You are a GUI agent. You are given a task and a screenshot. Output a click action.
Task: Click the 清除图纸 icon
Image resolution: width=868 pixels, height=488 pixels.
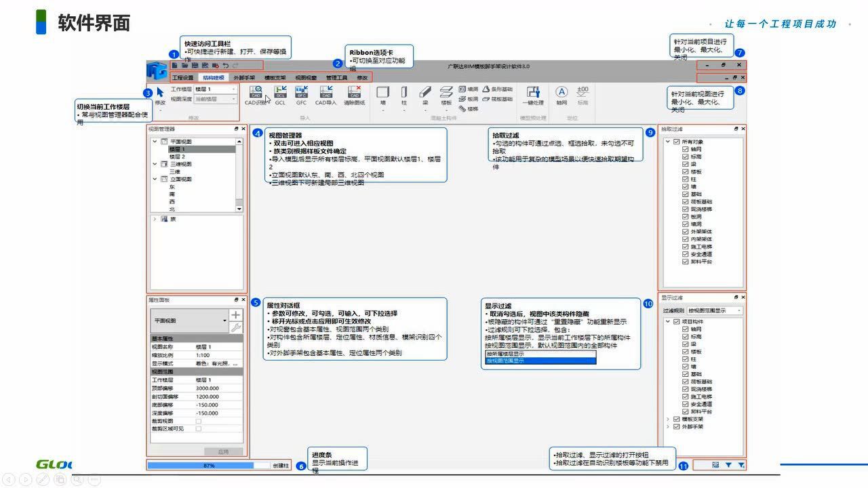pyautogui.click(x=354, y=94)
